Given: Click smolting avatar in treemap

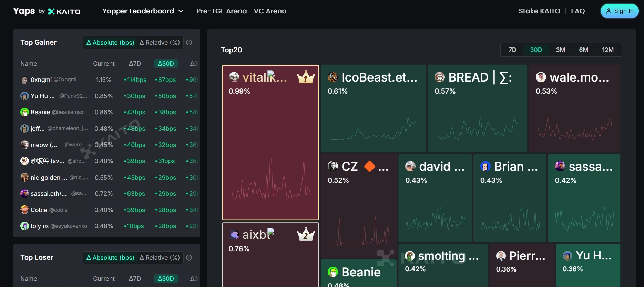Looking at the screenshot, I should 410,256.
